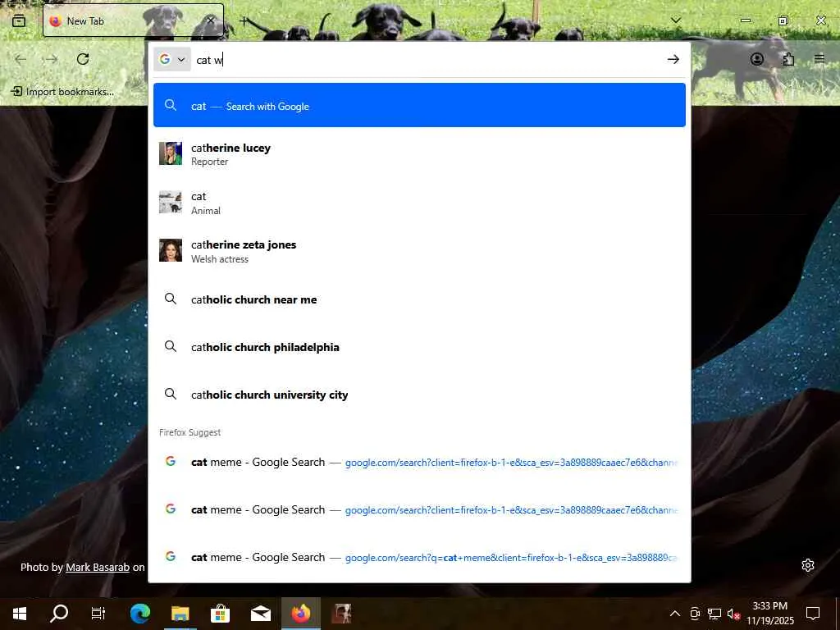Click the go arrow in the address bar
Image resolution: width=840 pixels, height=630 pixels.
pyautogui.click(x=673, y=59)
